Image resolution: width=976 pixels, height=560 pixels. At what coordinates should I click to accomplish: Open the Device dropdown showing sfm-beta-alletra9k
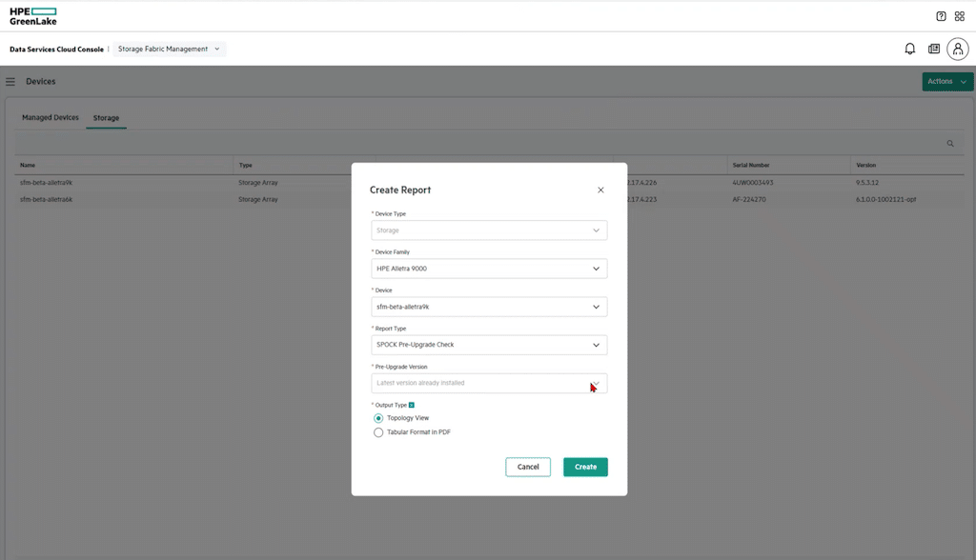[x=489, y=307]
